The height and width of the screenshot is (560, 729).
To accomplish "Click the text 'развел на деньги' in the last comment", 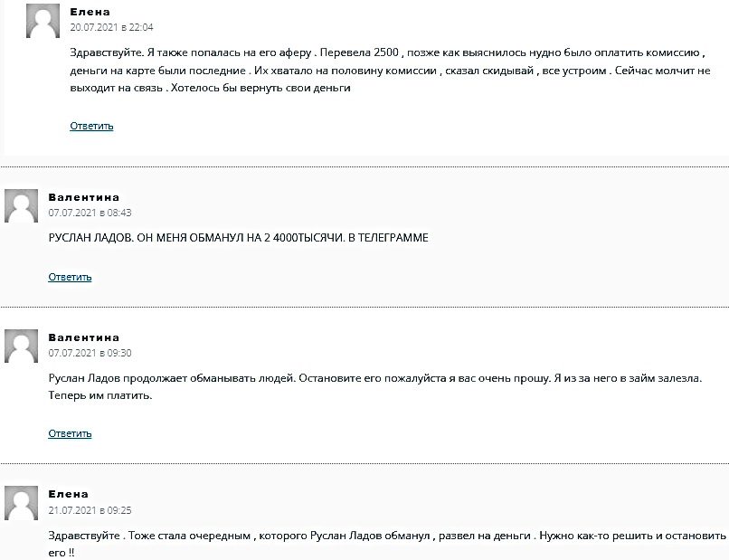I will click(x=485, y=536).
